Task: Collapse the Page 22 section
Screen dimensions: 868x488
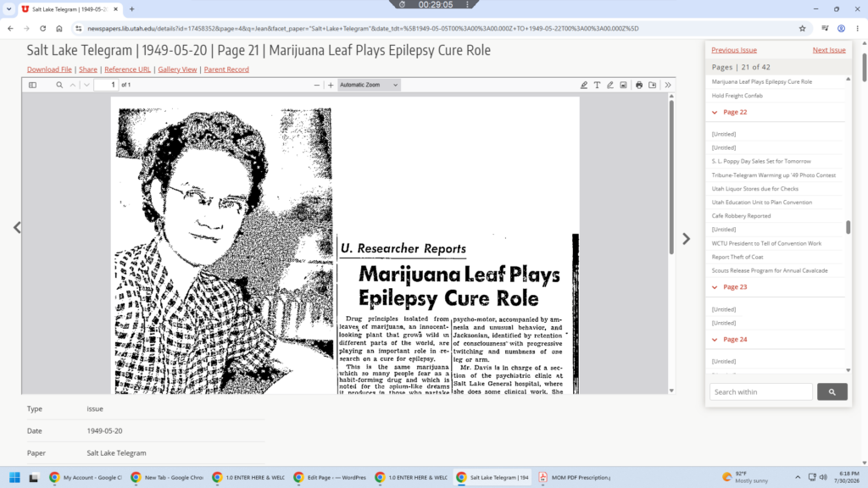Action: tap(715, 113)
